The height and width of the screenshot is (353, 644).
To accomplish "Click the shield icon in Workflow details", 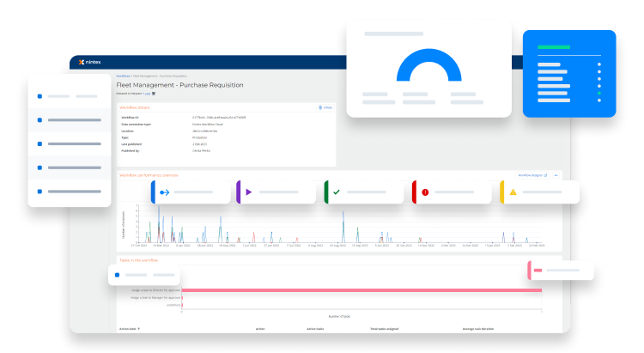I will click(x=319, y=108).
